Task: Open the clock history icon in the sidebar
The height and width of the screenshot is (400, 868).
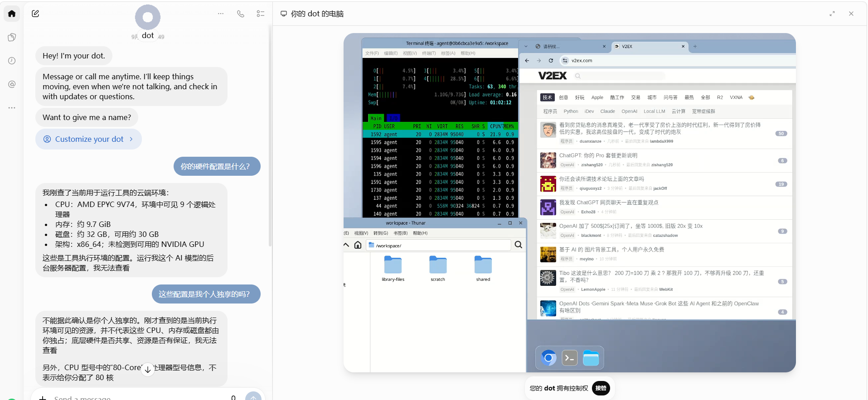Action: click(12, 61)
